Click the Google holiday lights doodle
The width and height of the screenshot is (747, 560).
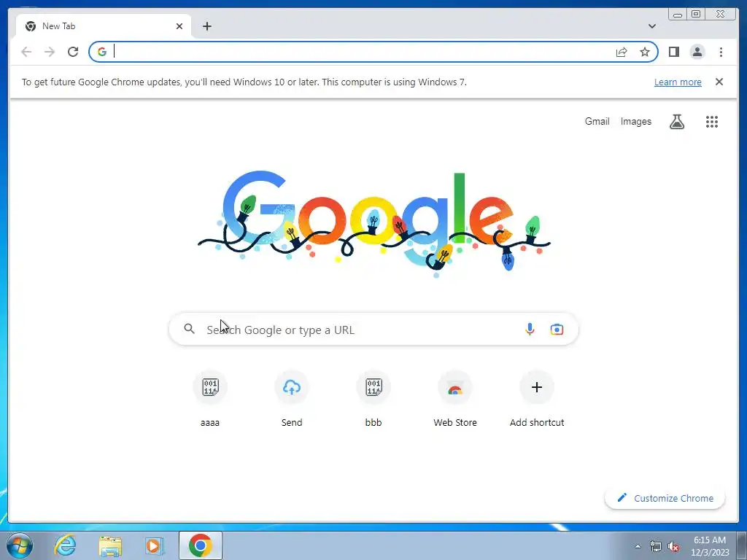tap(374, 224)
